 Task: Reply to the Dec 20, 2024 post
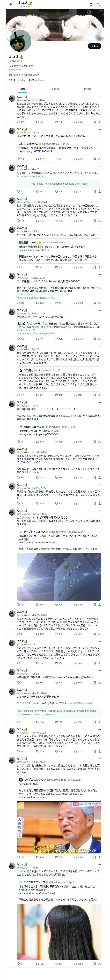coord(18,221)
